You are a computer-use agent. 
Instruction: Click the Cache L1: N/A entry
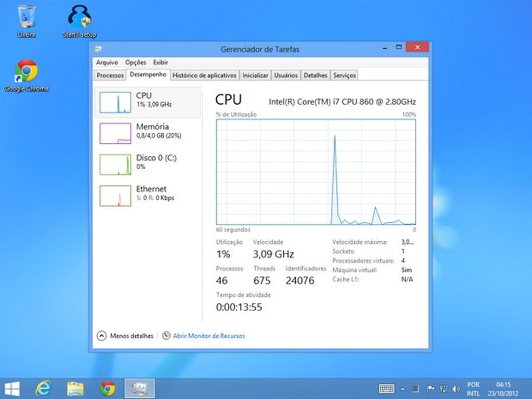pos(373,279)
